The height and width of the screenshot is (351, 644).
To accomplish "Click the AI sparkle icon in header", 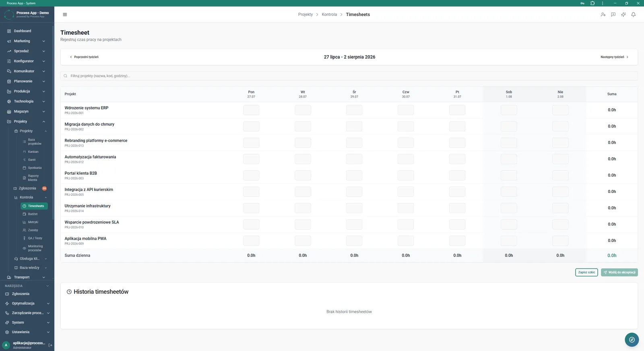I will 623,14.
